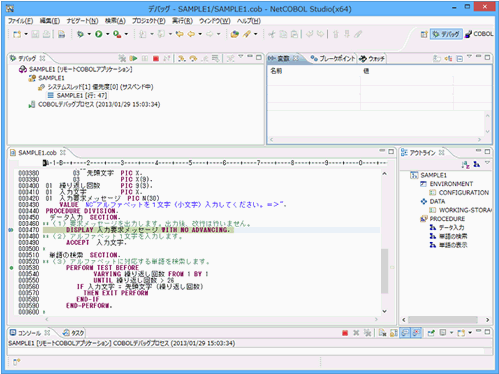Terminate process using console red stop icon
The width and height of the screenshot is (499, 374).
(x=345, y=333)
